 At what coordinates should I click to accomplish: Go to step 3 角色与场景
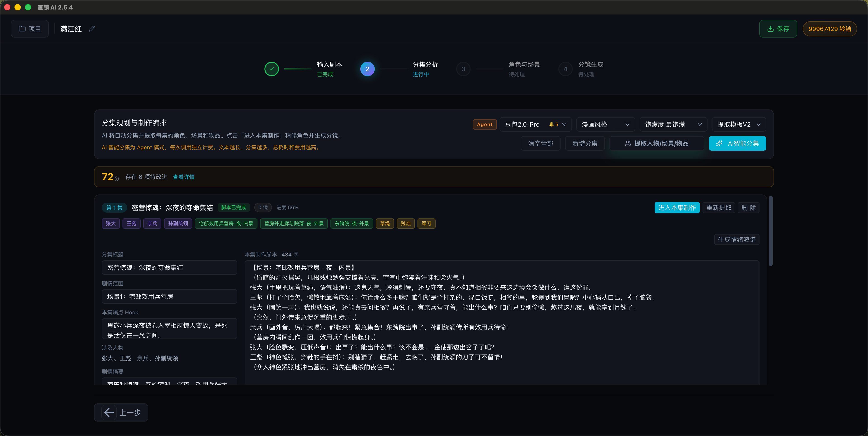463,69
